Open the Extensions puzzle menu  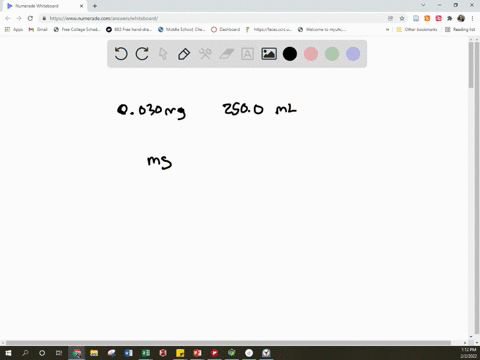450,18
